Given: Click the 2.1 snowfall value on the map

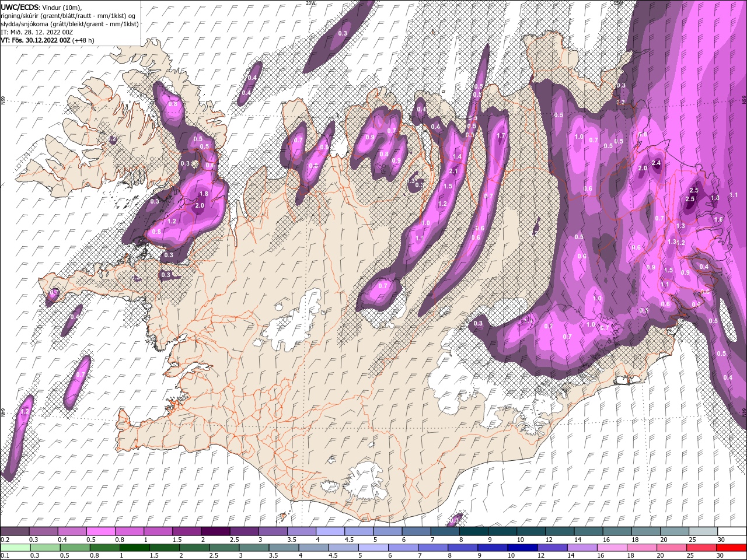Looking at the screenshot, I should point(453,171).
